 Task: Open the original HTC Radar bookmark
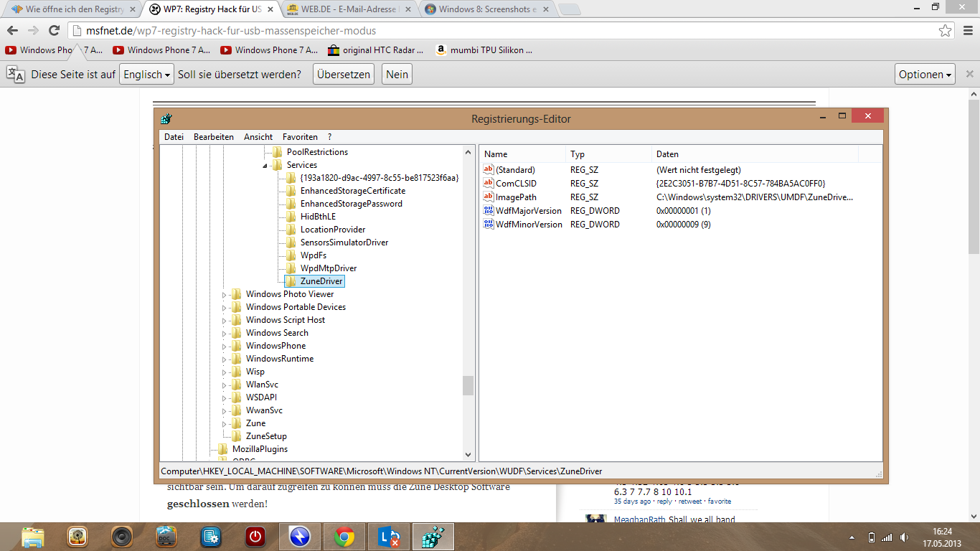376,50
